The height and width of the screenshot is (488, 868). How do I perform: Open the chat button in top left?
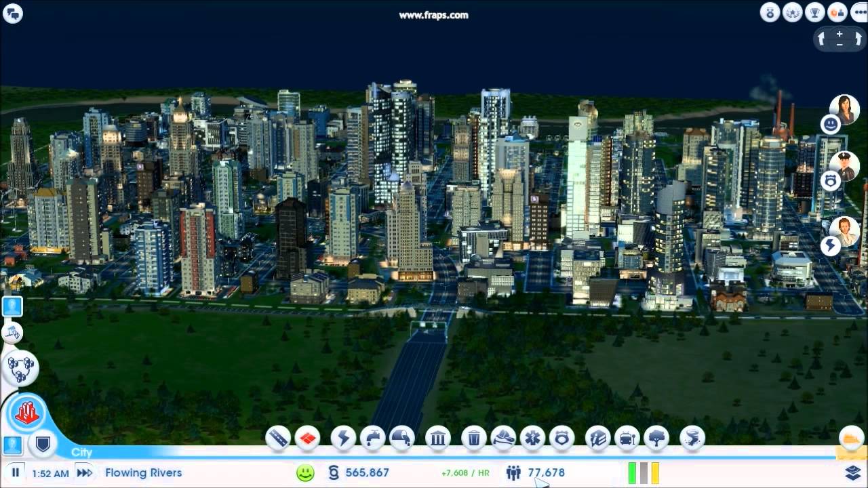[12, 13]
